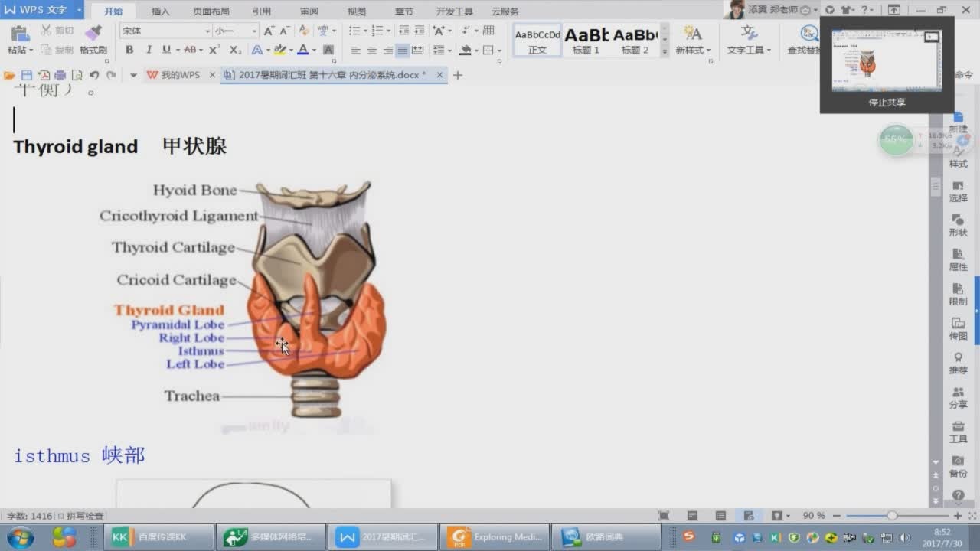Expand the numbered list dropdown arrow

pos(388,31)
